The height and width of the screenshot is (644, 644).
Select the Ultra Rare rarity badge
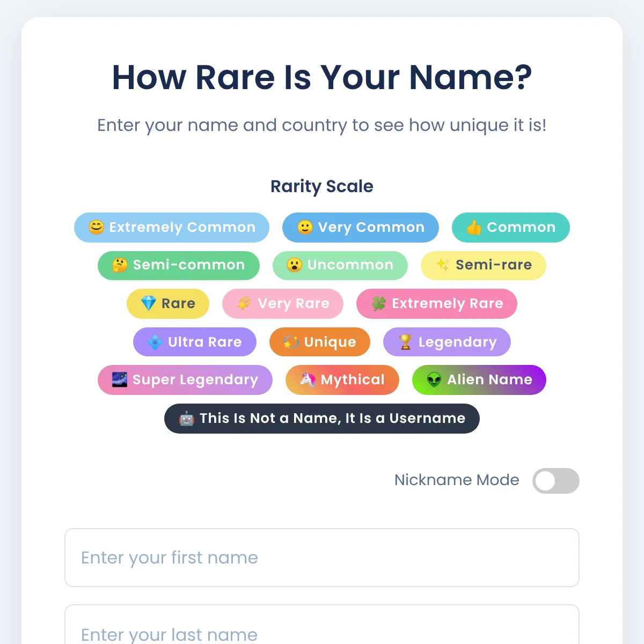pyautogui.click(x=195, y=342)
